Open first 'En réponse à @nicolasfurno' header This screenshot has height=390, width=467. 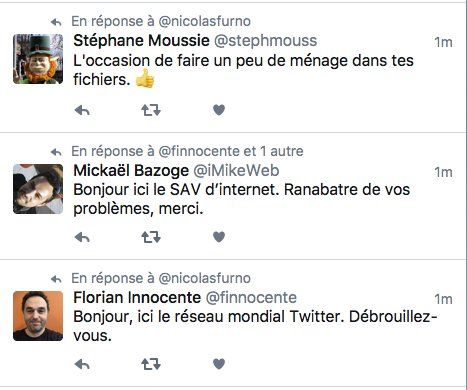tap(161, 21)
